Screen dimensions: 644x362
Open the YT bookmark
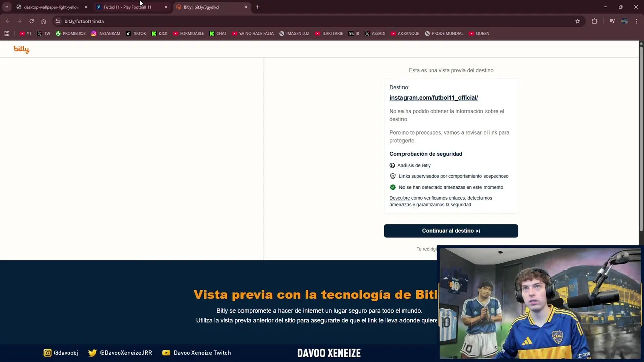[26, 34]
